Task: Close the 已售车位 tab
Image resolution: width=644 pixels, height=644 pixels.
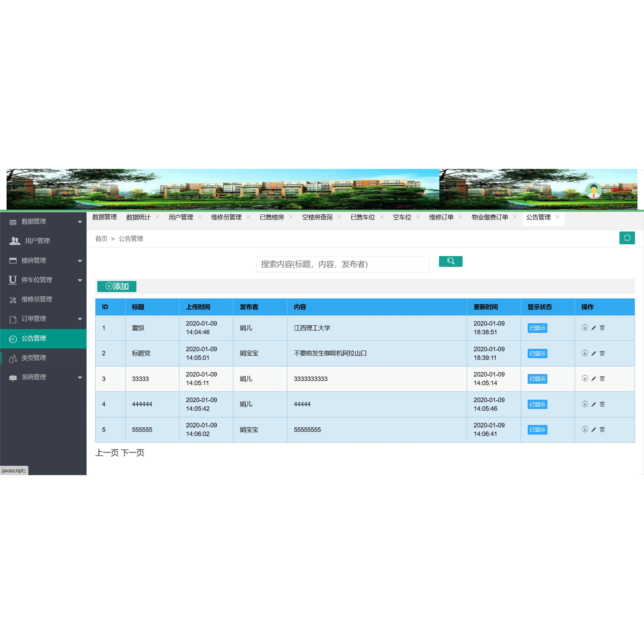Action: pos(382,217)
